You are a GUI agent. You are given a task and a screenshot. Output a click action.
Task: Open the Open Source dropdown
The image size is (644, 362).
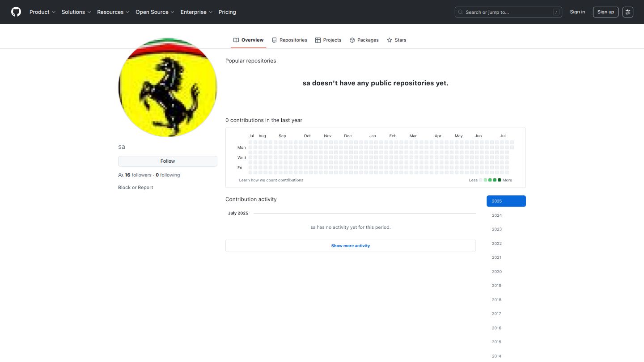click(x=155, y=12)
